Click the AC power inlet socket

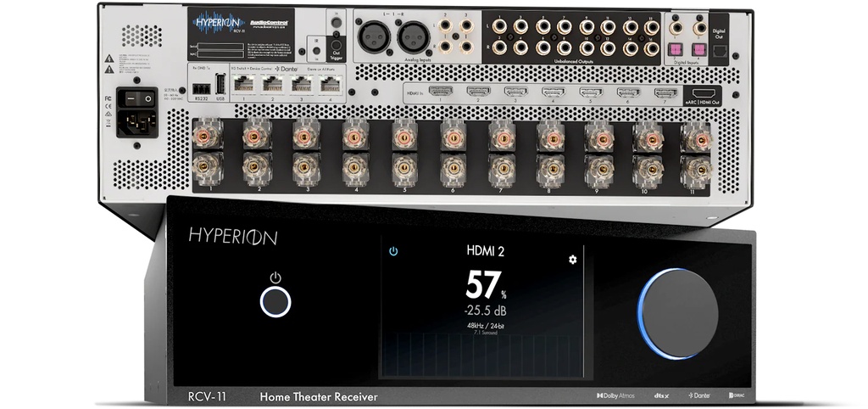pyautogui.click(x=136, y=122)
